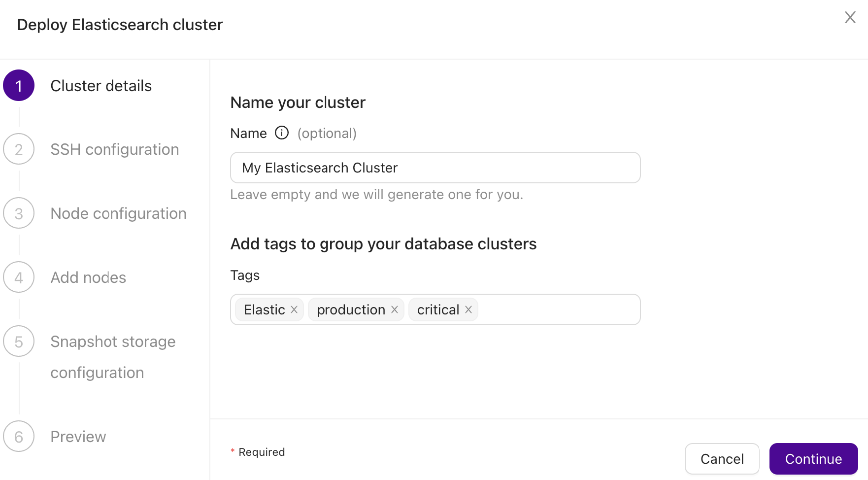Click the step 3 numbered circle
This screenshot has width=868, height=480.
[19, 213]
